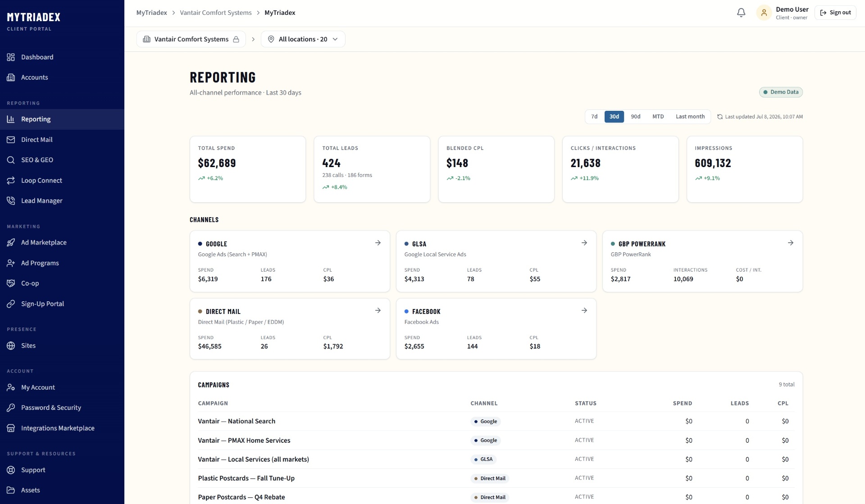
Task: Expand the All locations dropdown
Action: (303, 39)
